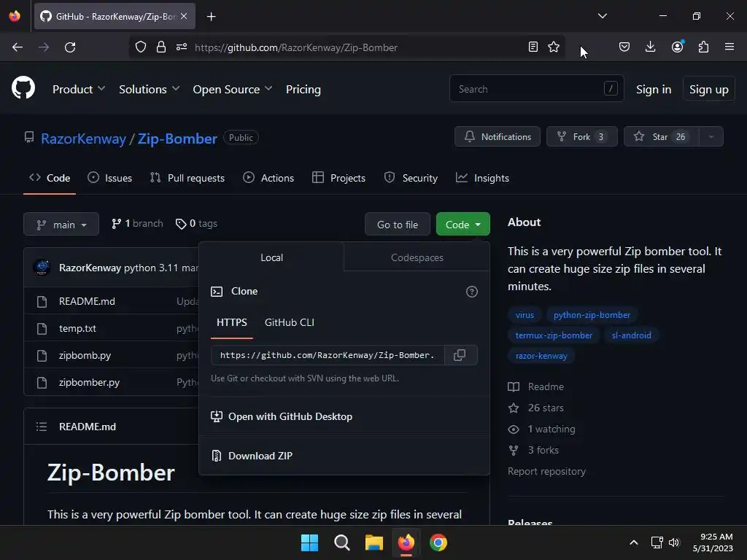
Task: Click the Sign in link
Action: pos(654,89)
